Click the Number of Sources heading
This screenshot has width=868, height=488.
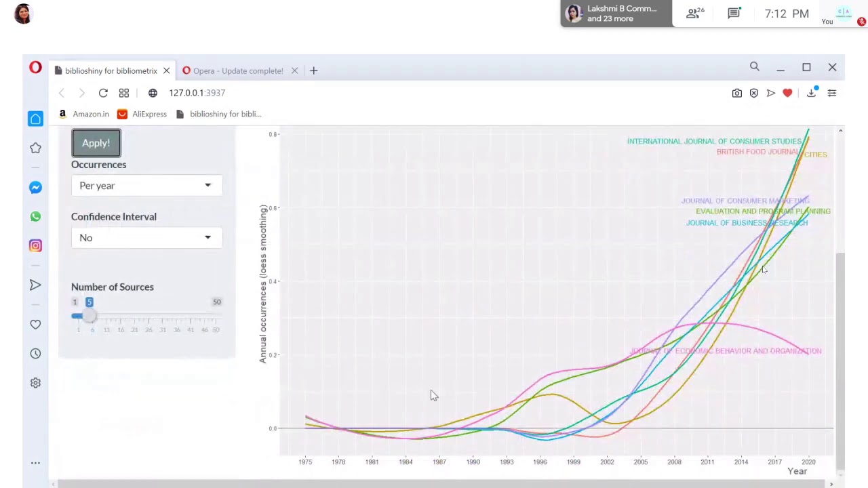[113, 287]
